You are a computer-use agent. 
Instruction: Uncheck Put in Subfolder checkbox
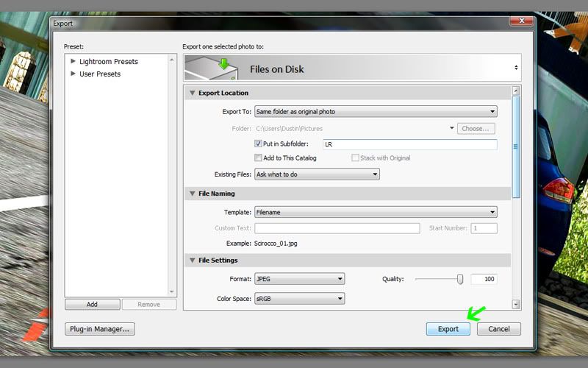(258, 144)
